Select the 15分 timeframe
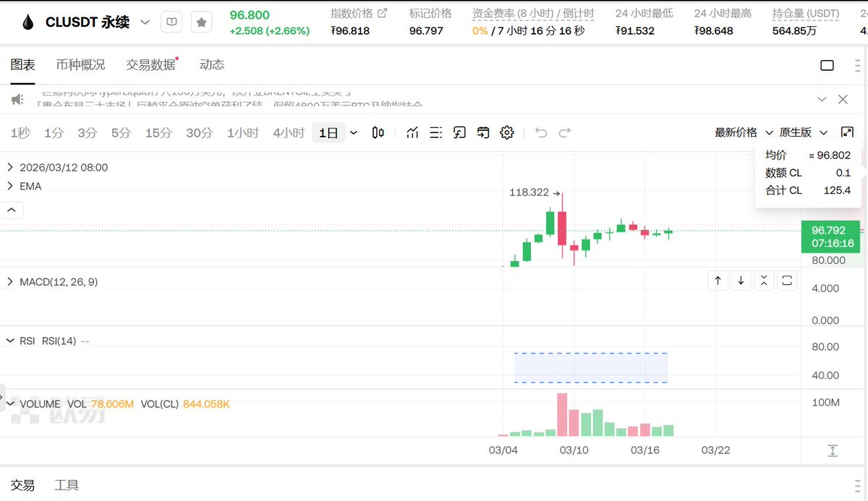Image resolution: width=868 pixels, height=501 pixels. [x=158, y=133]
